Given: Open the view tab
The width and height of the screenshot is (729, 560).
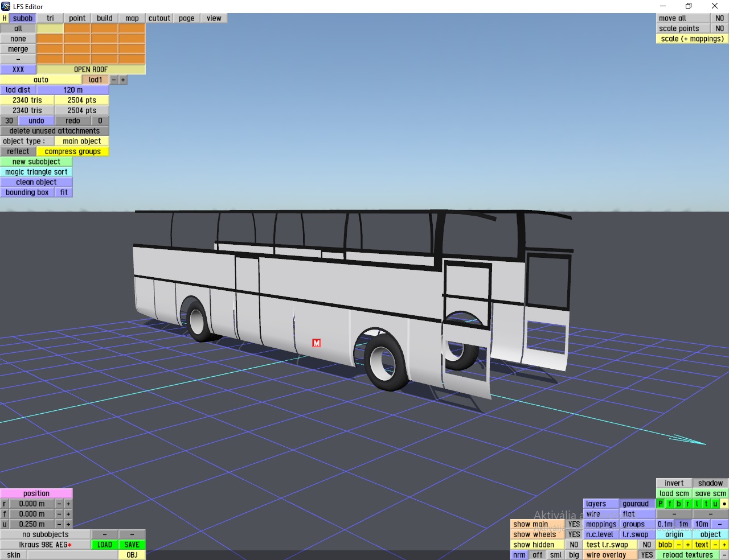Looking at the screenshot, I should pyautogui.click(x=214, y=18).
